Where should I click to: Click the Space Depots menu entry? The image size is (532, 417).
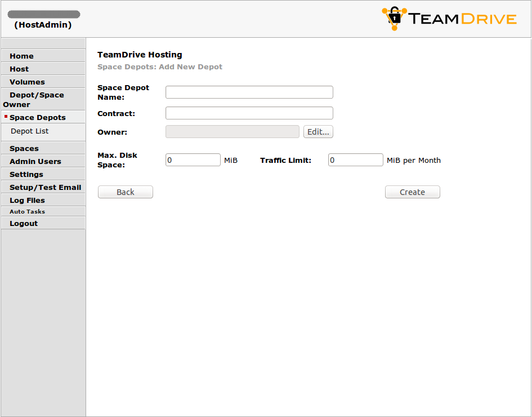37,117
